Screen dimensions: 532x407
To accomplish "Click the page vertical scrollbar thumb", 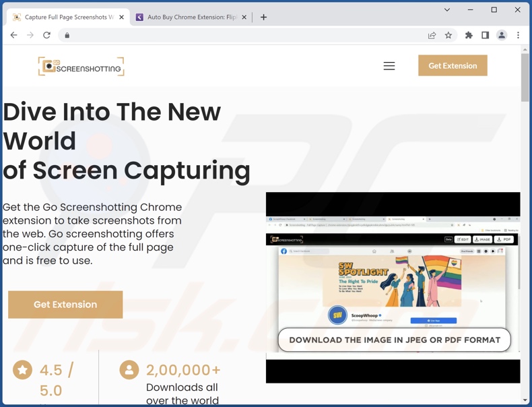I will click(525, 77).
